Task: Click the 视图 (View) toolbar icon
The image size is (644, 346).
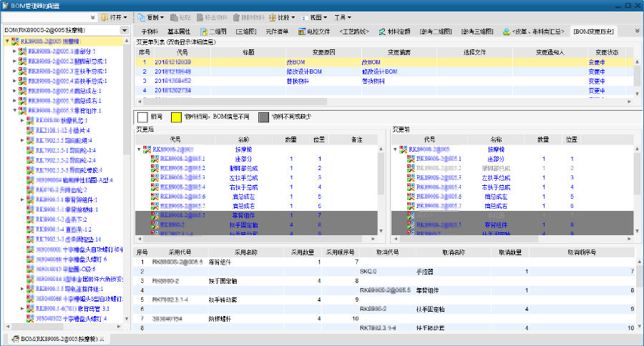Action: point(306,16)
